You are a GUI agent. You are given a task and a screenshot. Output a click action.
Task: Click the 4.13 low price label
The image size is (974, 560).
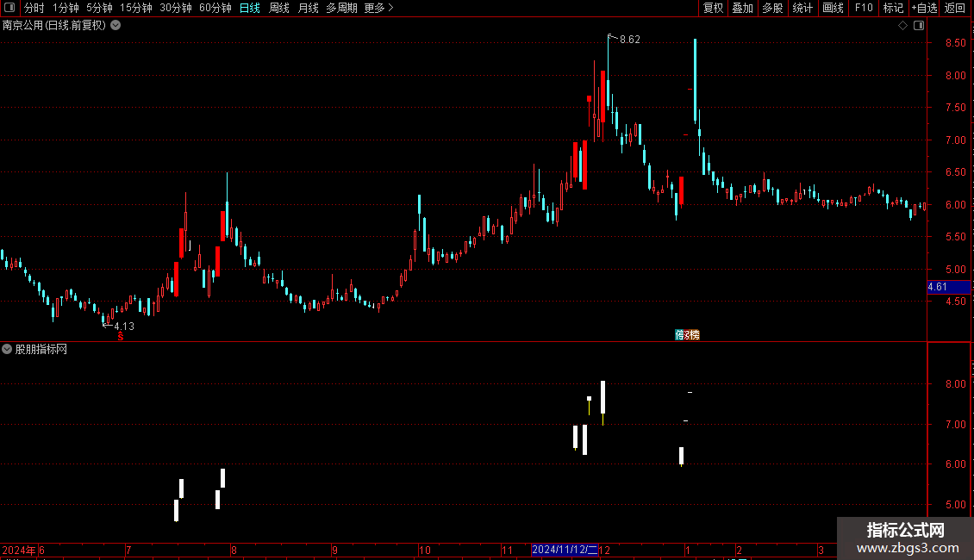coord(124,326)
